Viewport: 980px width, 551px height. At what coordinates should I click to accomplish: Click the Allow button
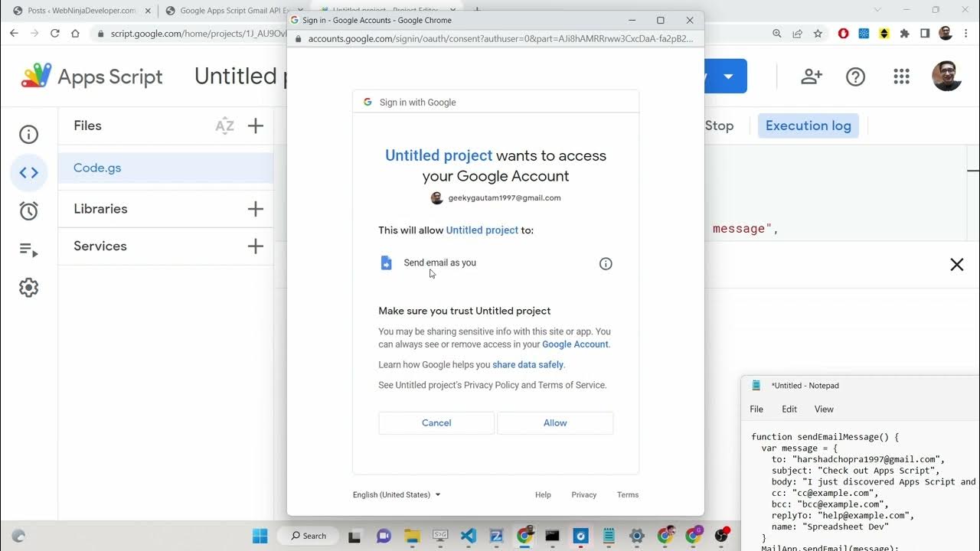point(555,423)
